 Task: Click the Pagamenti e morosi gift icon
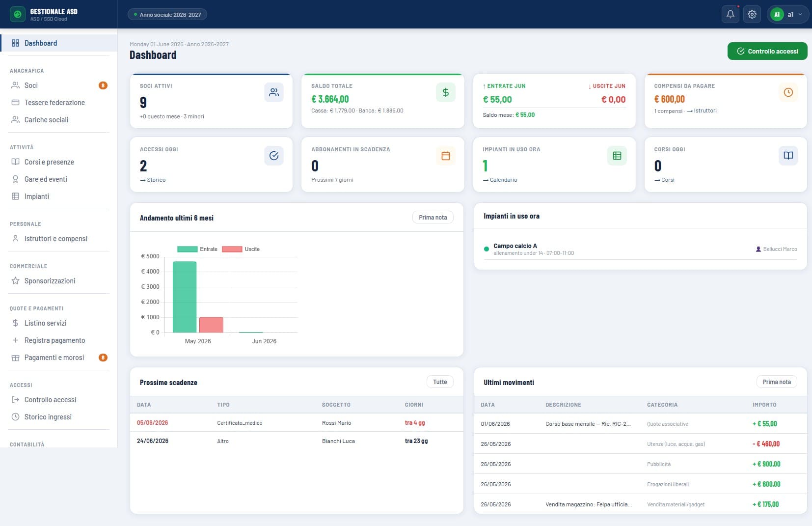tap(15, 358)
